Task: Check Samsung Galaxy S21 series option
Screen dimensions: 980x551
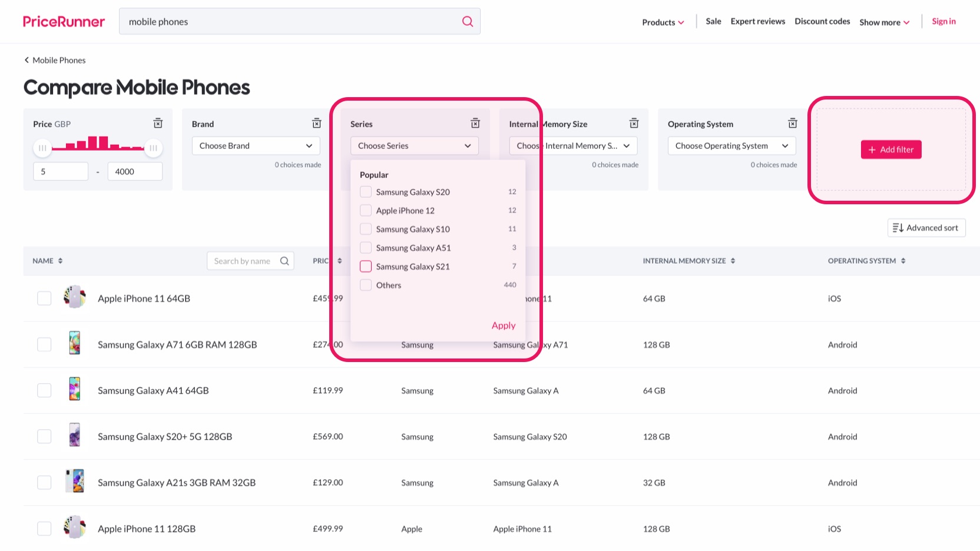Action: (x=366, y=266)
